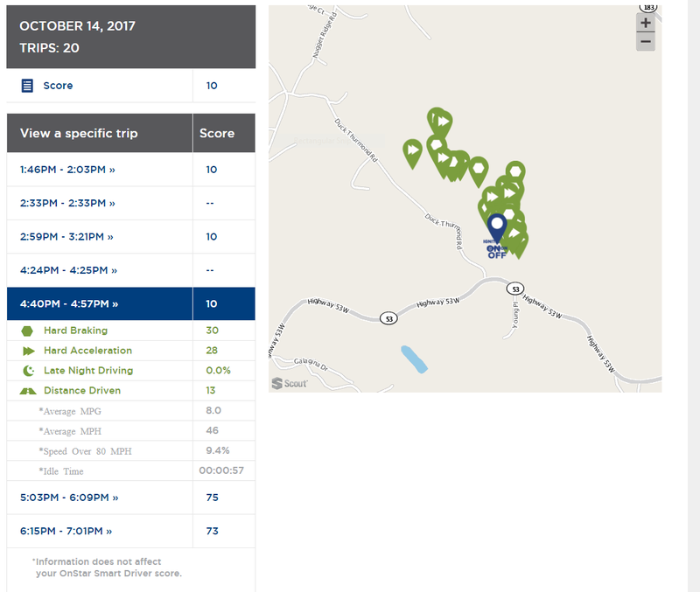Click the Score document icon
The height and width of the screenshot is (592, 700).
point(27,86)
